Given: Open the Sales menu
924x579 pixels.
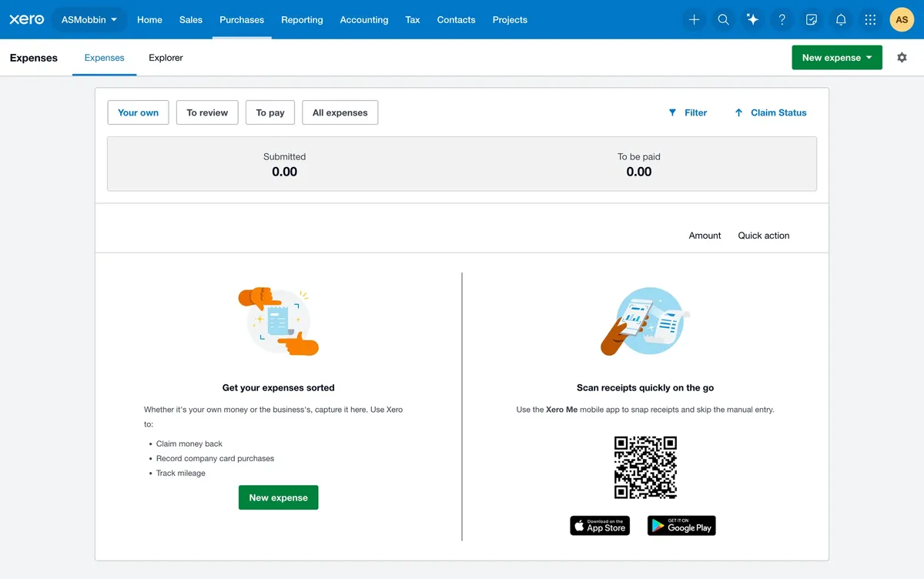Looking at the screenshot, I should (x=191, y=20).
